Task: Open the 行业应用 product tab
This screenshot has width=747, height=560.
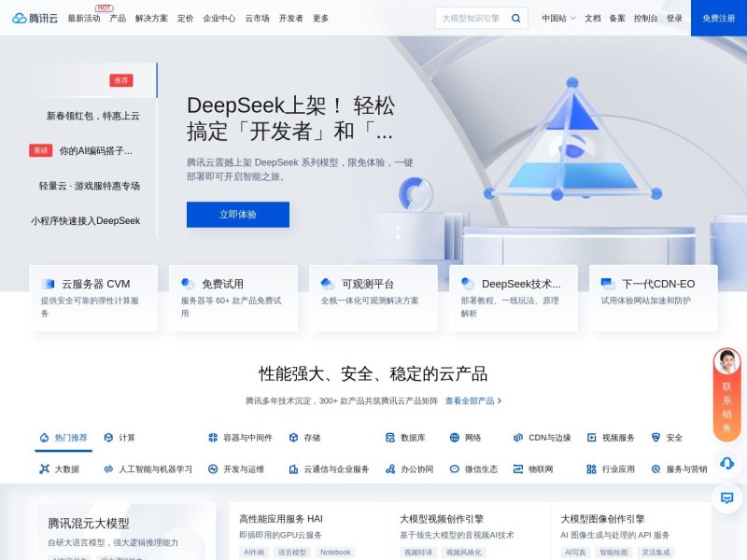Action: [x=611, y=469]
